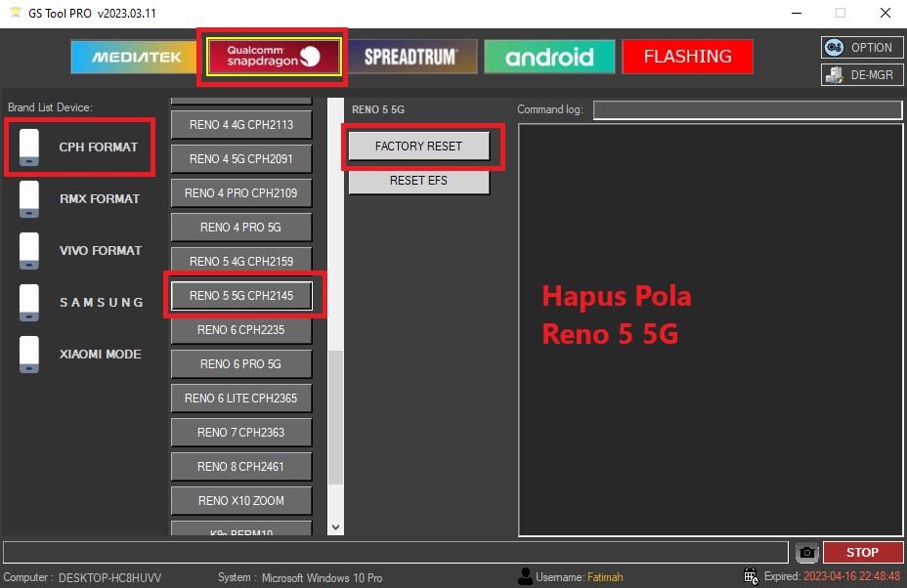Click the bottom progress bar
907x588 pixels.
point(396,552)
